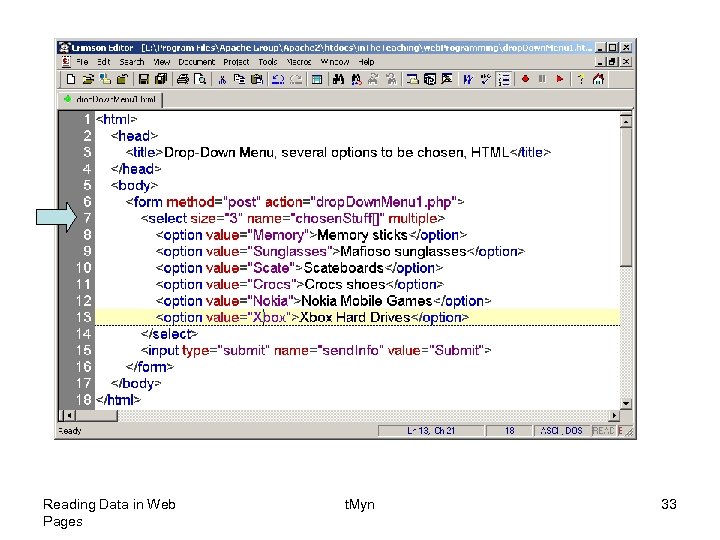This screenshot has width=720, height=540.
Task: Click the '</select>' closing tag
Action: tap(169, 334)
